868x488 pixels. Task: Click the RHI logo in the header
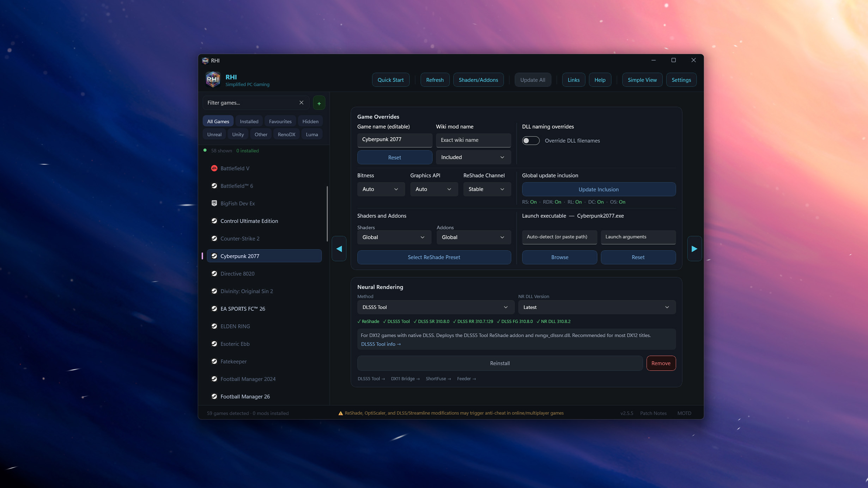213,79
